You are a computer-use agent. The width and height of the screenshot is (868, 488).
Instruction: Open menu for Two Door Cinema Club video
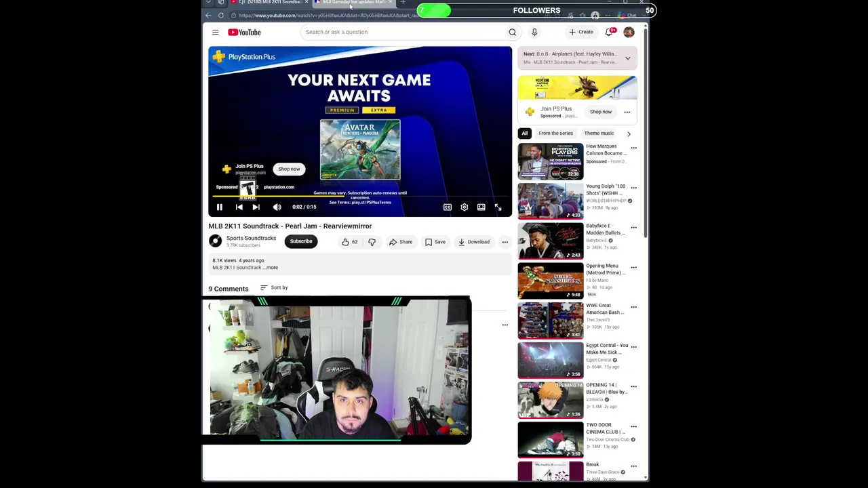(633, 427)
